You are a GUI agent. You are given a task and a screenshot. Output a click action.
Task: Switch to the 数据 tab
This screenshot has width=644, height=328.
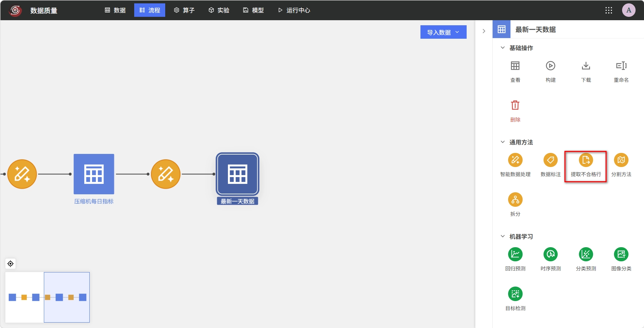tap(115, 10)
